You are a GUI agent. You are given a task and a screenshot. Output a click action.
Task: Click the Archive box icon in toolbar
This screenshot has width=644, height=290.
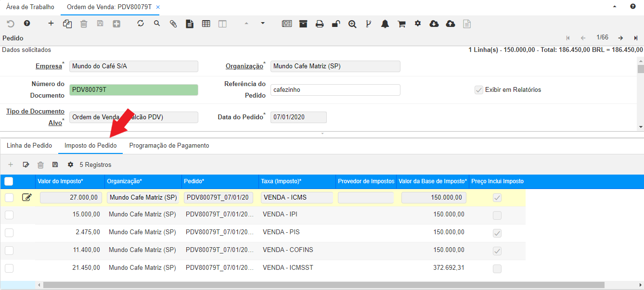pyautogui.click(x=303, y=24)
